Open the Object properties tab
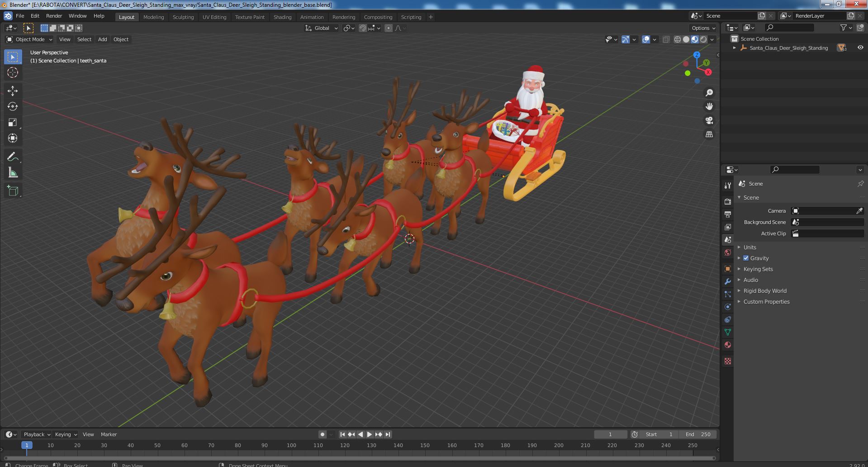 click(728, 269)
